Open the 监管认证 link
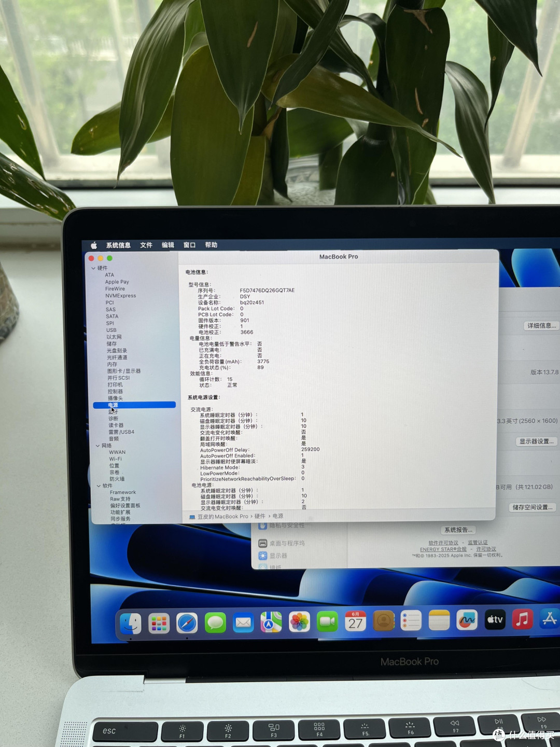The height and width of the screenshot is (747, 560). [478, 543]
